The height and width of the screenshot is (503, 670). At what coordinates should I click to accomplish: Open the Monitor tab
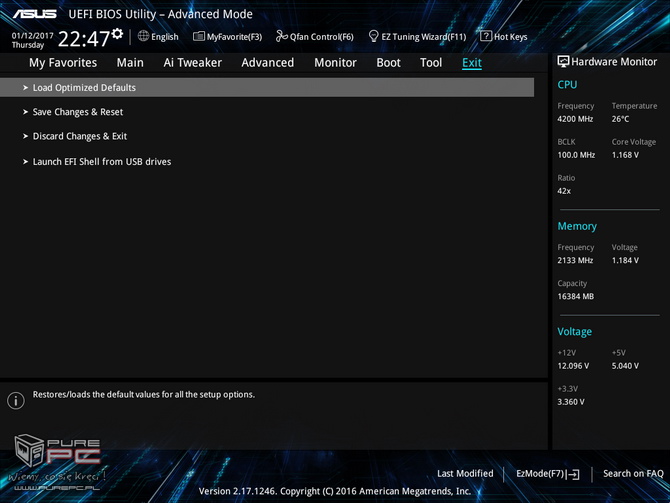point(335,63)
